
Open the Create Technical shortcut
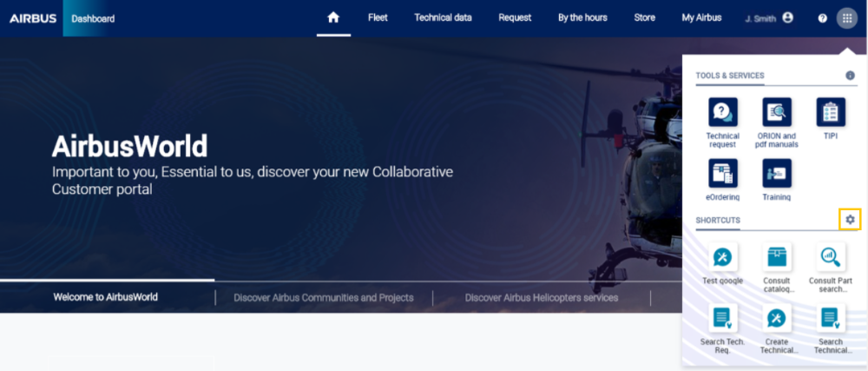(x=777, y=329)
